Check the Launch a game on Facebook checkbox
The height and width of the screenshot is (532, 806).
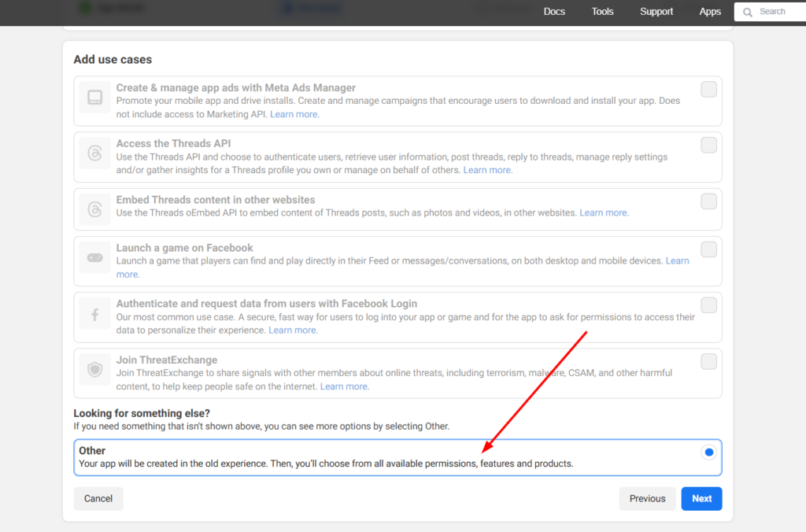coord(708,249)
